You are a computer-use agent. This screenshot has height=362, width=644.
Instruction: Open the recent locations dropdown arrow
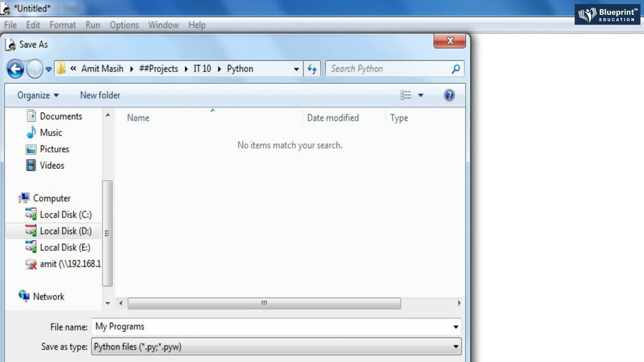[49, 69]
